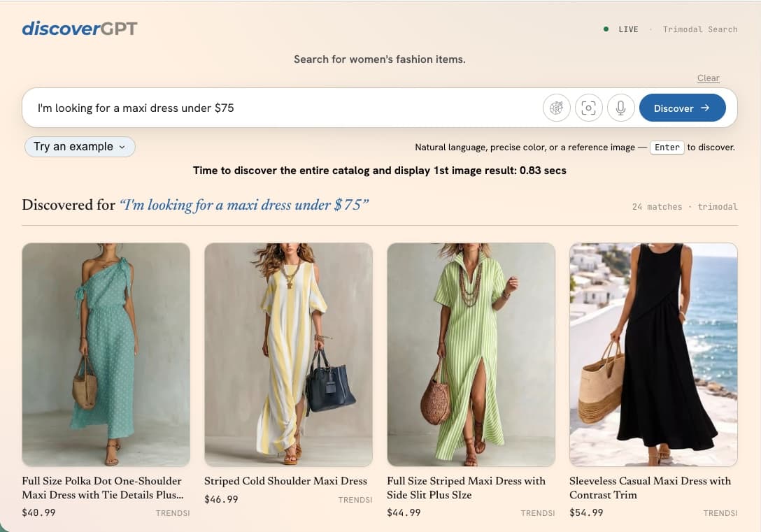Image resolution: width=761 pixels, height=532 pixels.
Task: Select the title Full Size Striped Maxi Dress with Side Slit
Action: tap(466, 488)
